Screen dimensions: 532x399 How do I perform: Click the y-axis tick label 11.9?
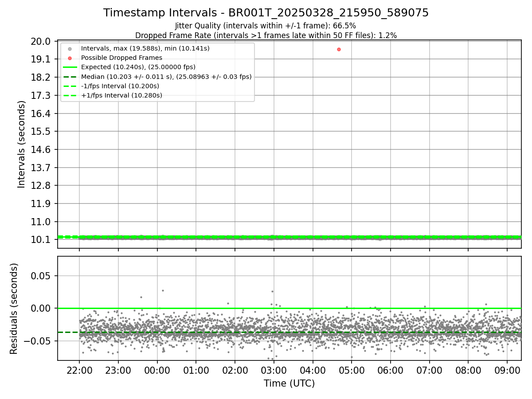[42, 203]
